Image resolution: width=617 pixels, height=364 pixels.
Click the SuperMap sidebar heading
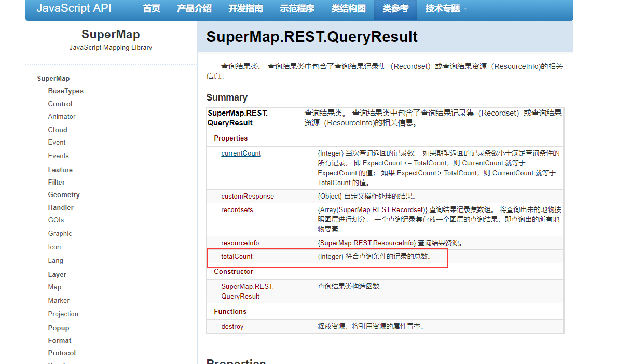(111, 35)
